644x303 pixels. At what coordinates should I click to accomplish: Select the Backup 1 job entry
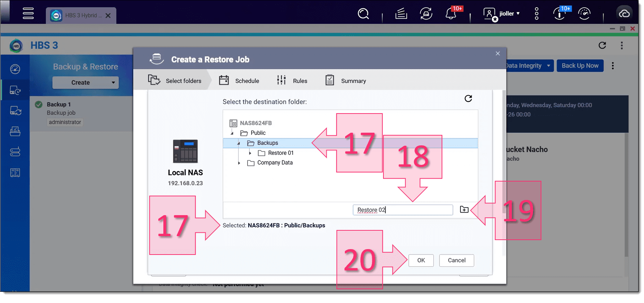81,113
